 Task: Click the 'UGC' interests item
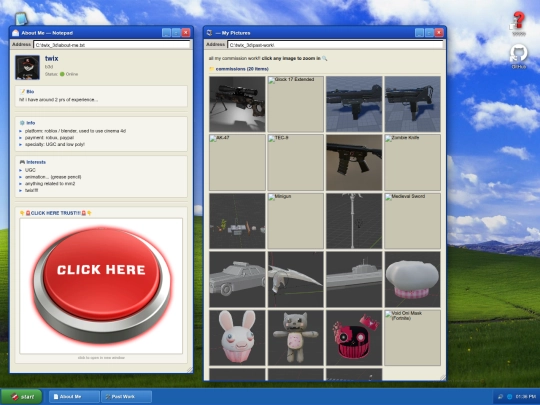pyautogui.click(x=30, y=170)
